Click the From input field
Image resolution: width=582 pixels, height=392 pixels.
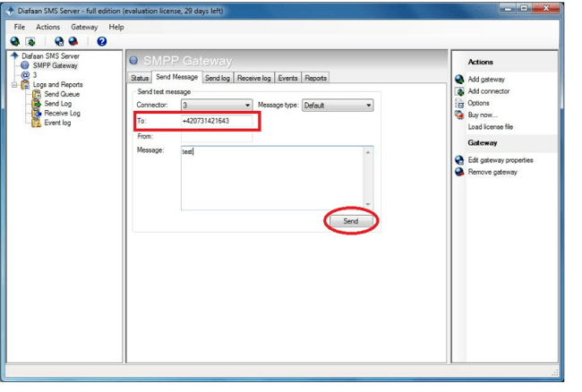click(x=217, y=136)
